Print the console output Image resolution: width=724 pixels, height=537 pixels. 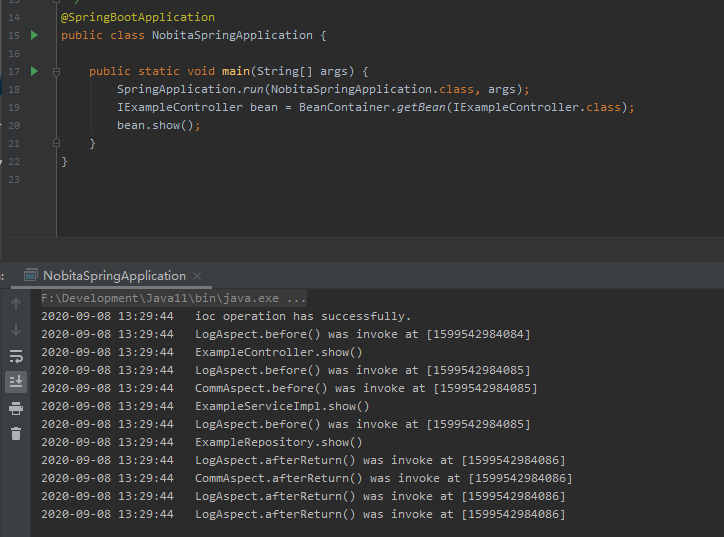(16, 408)
